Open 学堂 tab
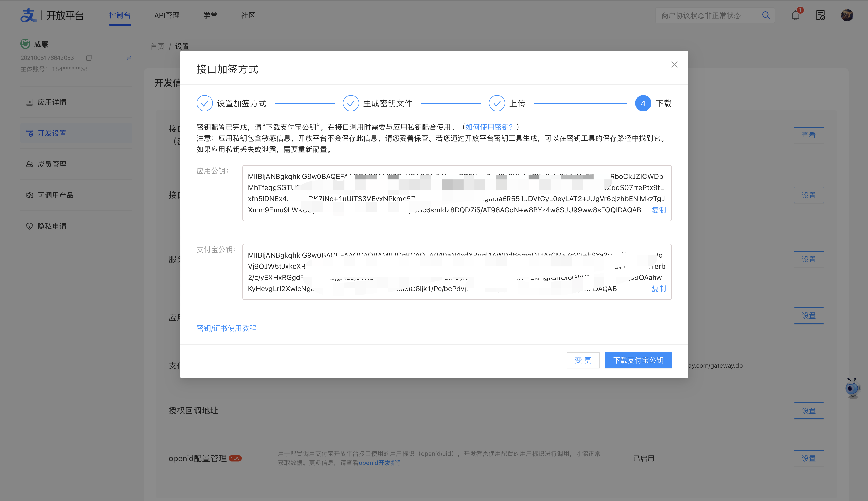 coord(210,15)
